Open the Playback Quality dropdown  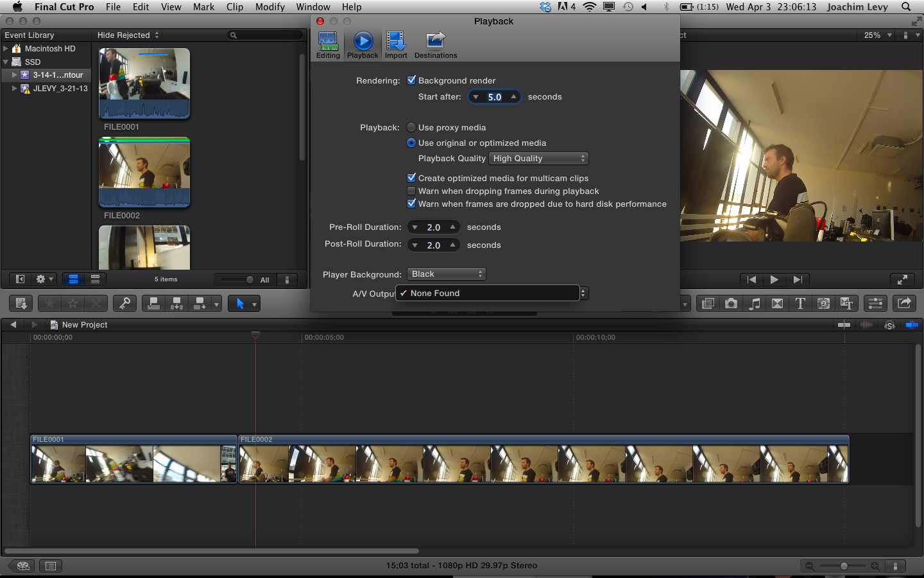538,158
